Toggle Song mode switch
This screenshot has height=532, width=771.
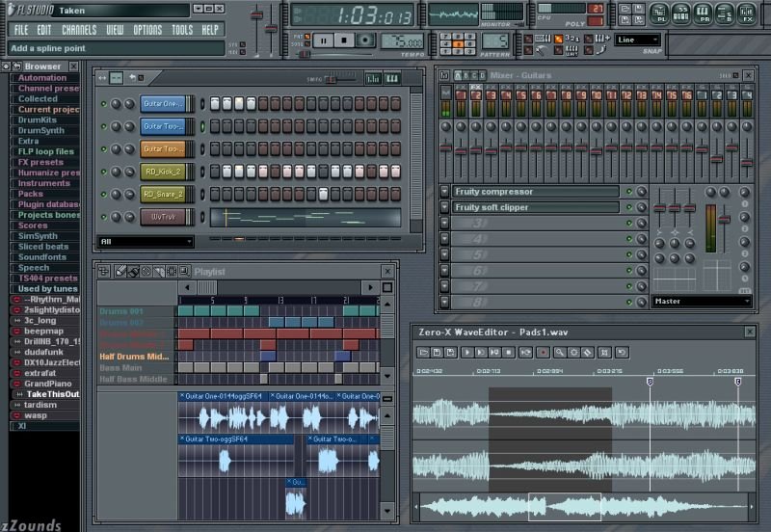pos(306,44)
